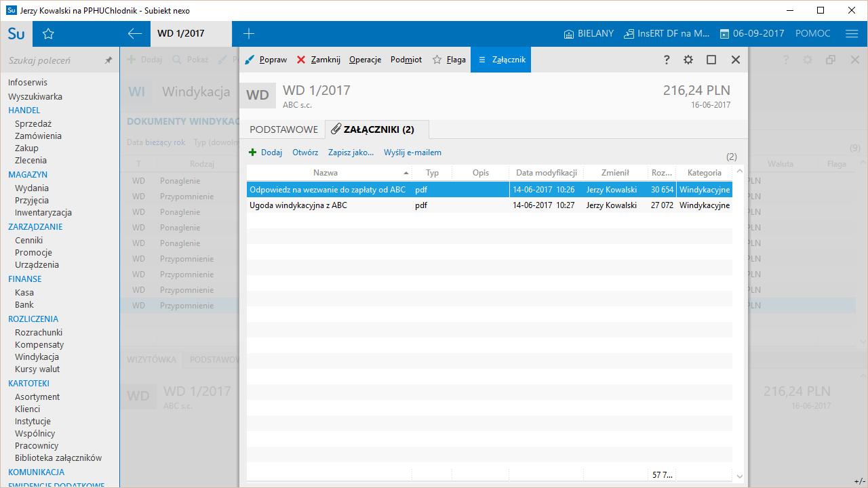
Task: Open Windykacja in the left sidebar
Action: tap(37, 357)
